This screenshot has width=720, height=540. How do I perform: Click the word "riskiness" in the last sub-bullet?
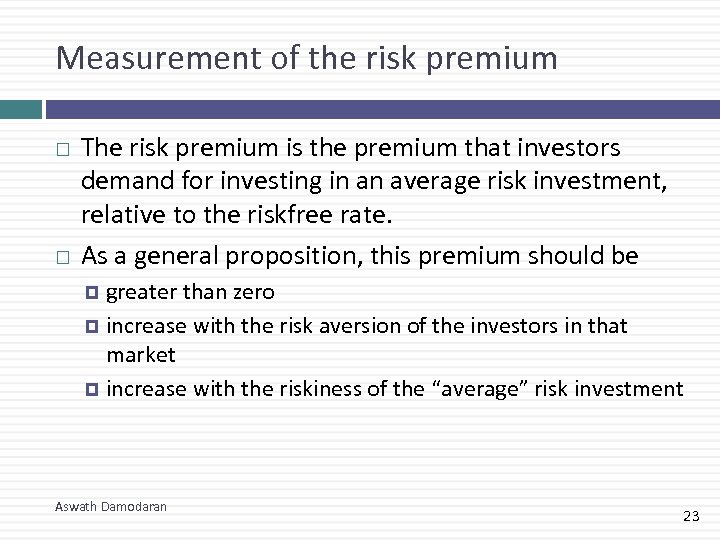pyautogui.click(x=322, y=389)
